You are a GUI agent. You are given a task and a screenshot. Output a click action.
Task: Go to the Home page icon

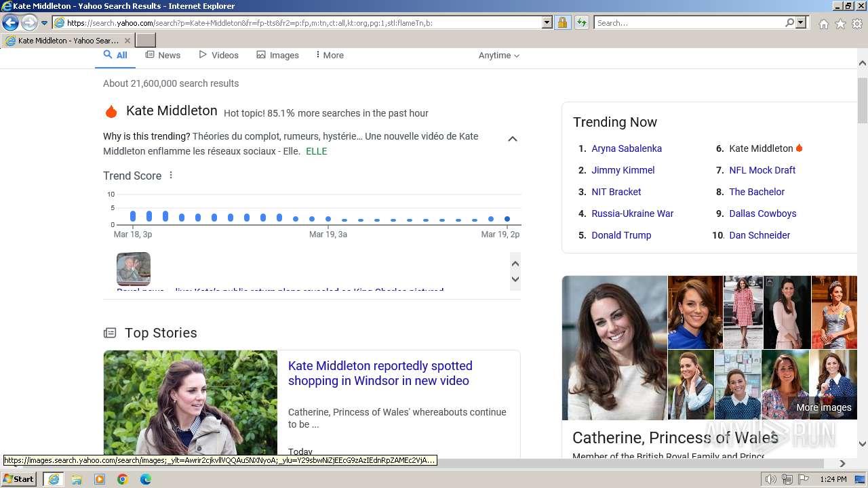(x=823, y=24)
